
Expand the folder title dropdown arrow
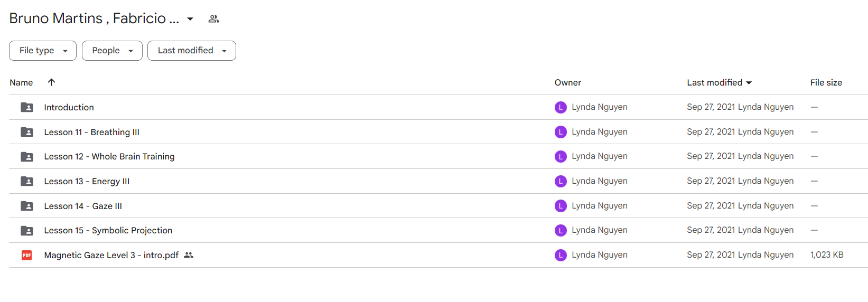coord(190,19)
